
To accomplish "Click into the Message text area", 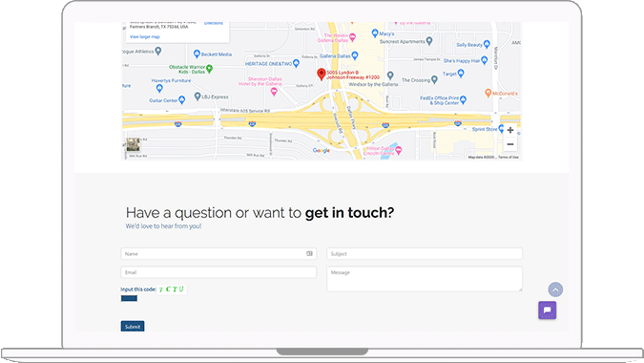I will 425,279.
